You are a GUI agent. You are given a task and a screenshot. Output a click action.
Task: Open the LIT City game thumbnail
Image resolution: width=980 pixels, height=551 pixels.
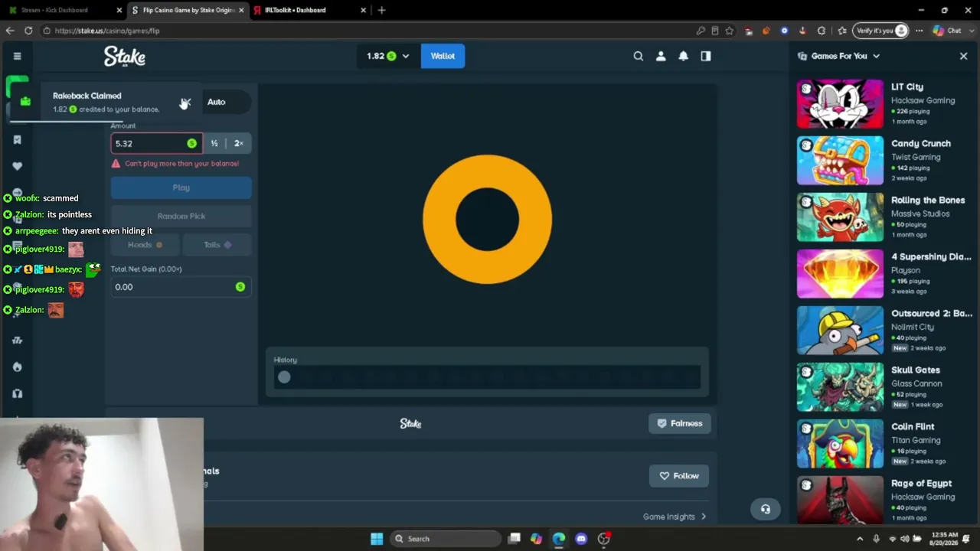[840, 104]
